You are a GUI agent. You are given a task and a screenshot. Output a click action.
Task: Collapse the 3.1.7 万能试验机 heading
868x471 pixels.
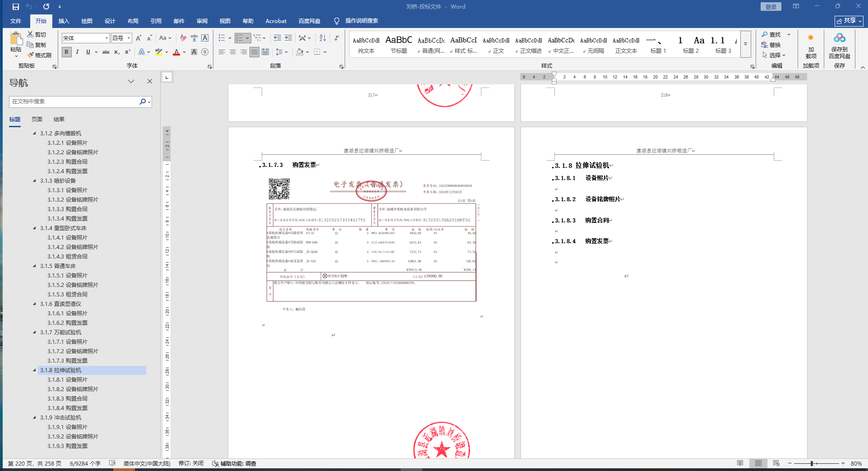[35, 332]
